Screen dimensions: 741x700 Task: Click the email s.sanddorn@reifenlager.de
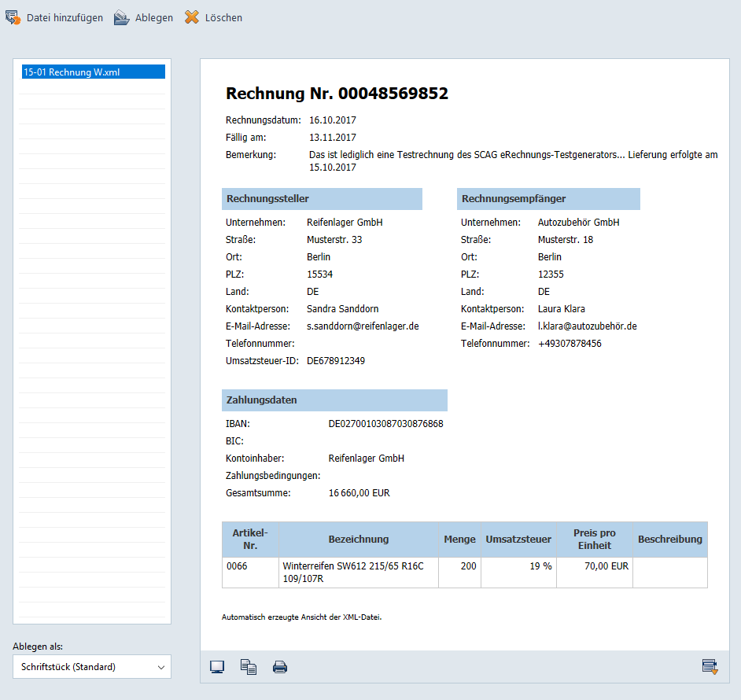(x=363, y=326)
